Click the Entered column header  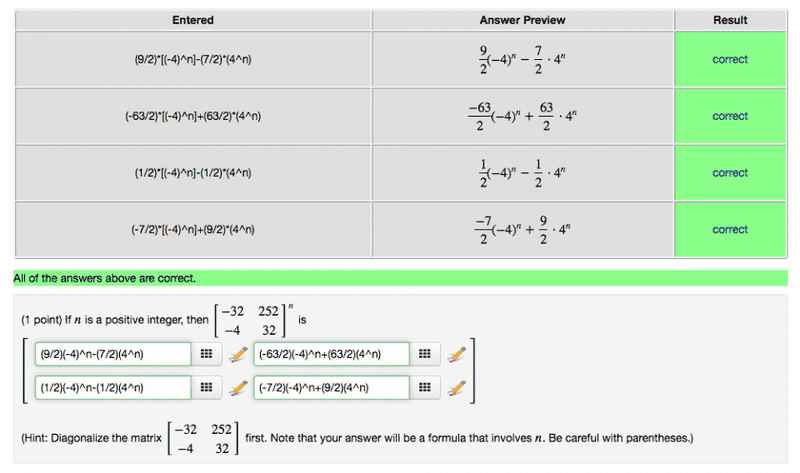(x=193, y=20)
